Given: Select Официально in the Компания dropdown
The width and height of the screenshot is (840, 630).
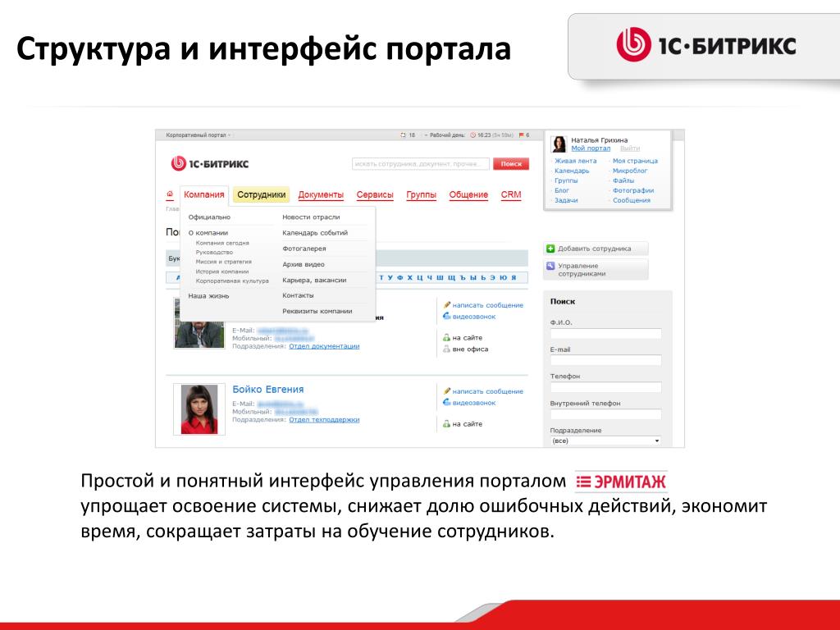Looking at the screenshot, I should pyautogui.click(x=209, y=217).
